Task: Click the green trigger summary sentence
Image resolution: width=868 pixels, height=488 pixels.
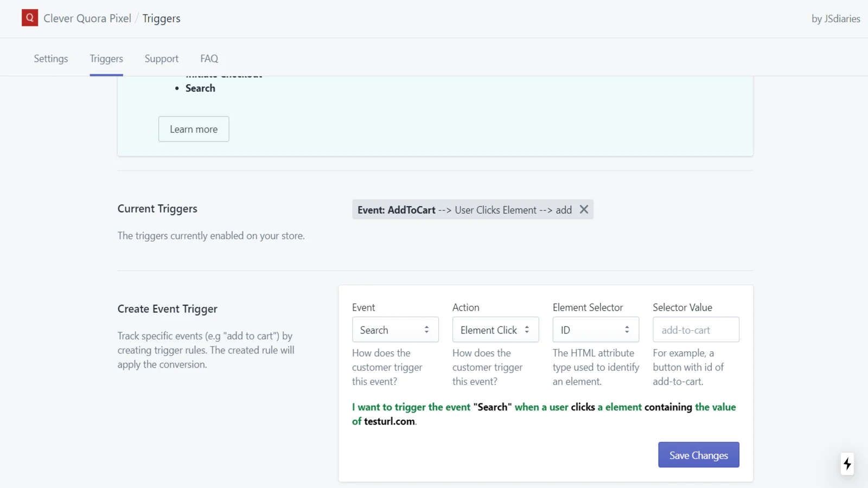Action: [x=544, y=414]
